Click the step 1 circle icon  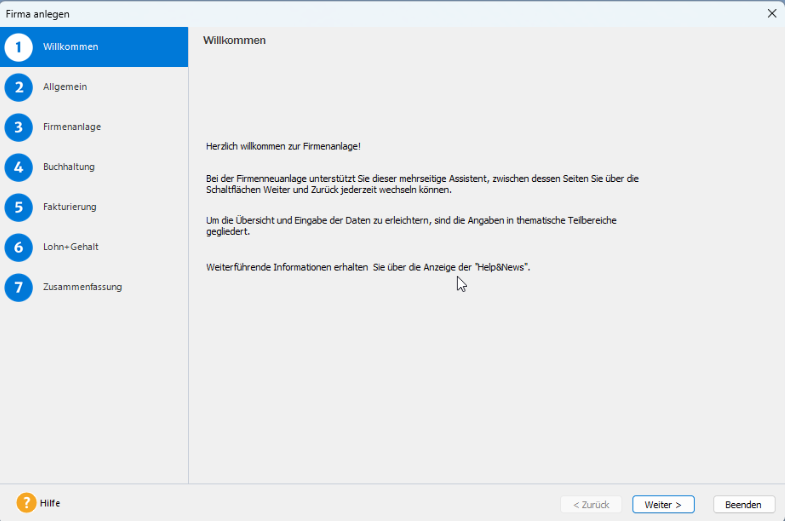click(x=19, y=48)
